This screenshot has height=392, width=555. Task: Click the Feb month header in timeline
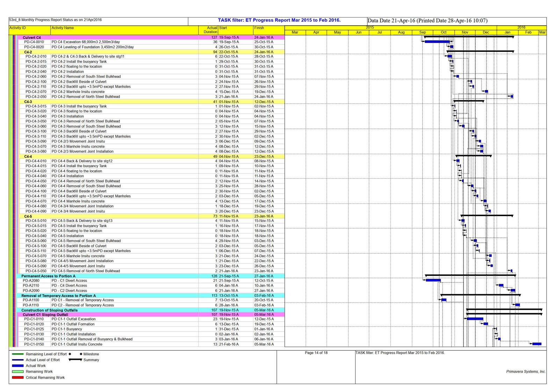[x=528, y=32]
